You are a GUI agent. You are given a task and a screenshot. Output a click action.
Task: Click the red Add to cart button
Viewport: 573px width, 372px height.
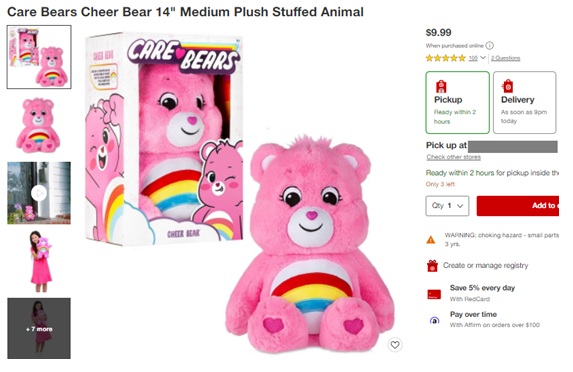point(517,206)
